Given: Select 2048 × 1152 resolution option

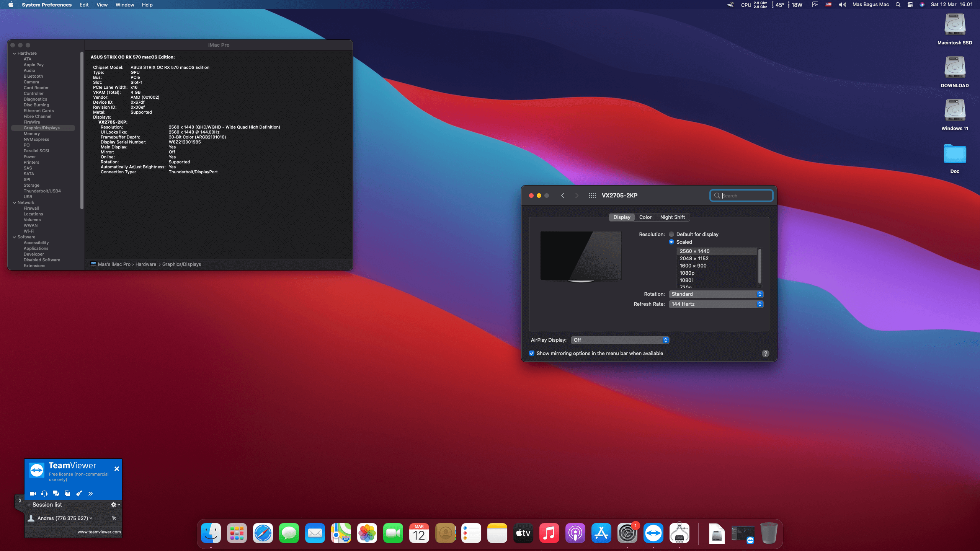Looking at the screenshot, I should (694, 258).
